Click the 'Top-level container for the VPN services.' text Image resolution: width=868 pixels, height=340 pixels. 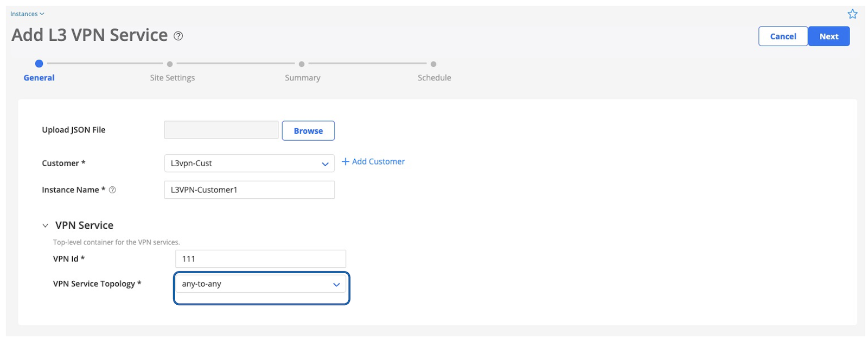[x=117, y=242]
